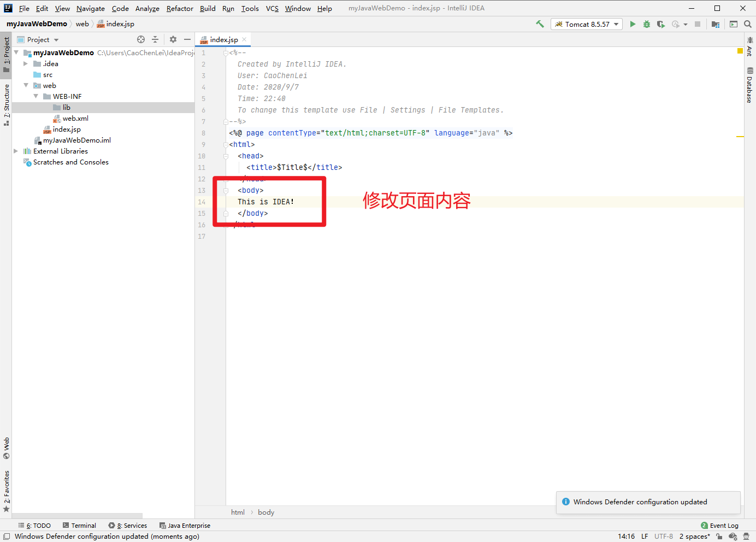Click the Windows Defender notification balloon
Viewport: 756px width, 542px height.
[x=648, y=502]
